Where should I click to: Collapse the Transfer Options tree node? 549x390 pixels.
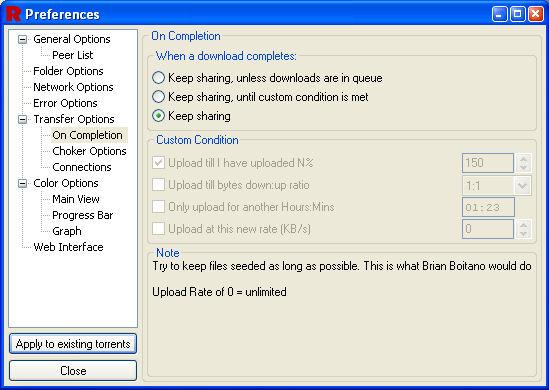coord(22,119)
